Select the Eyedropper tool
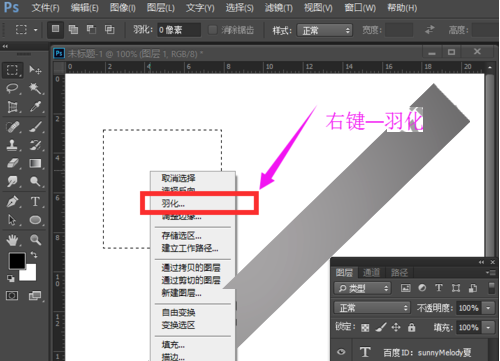Viewport: 500px width, 361px height. 35,107
